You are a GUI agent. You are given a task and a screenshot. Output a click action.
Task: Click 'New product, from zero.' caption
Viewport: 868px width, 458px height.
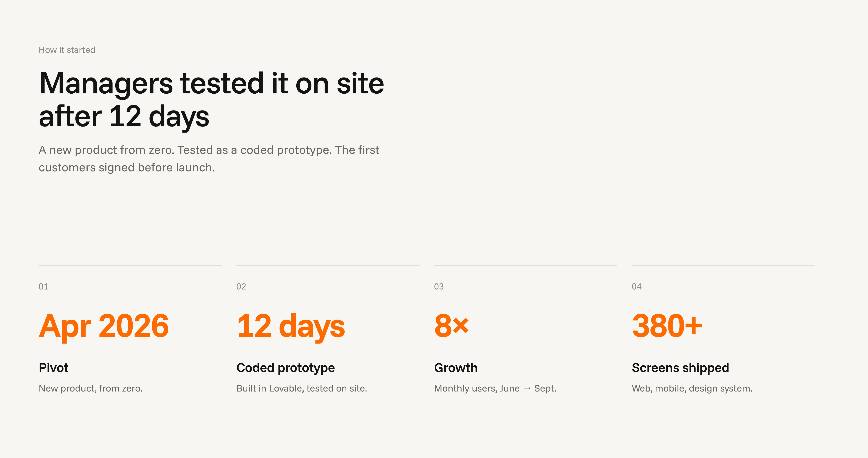[x=91, y=389]
